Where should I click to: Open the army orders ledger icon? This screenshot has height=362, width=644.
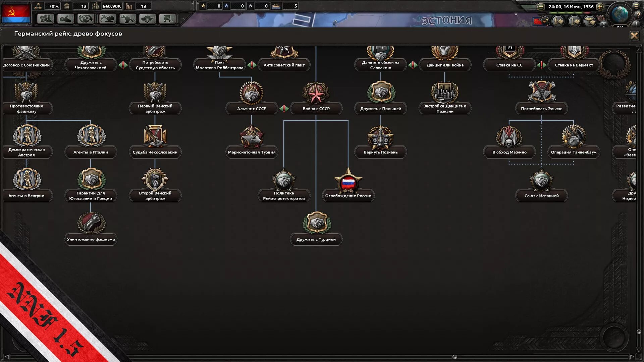(x=558, y=21)
